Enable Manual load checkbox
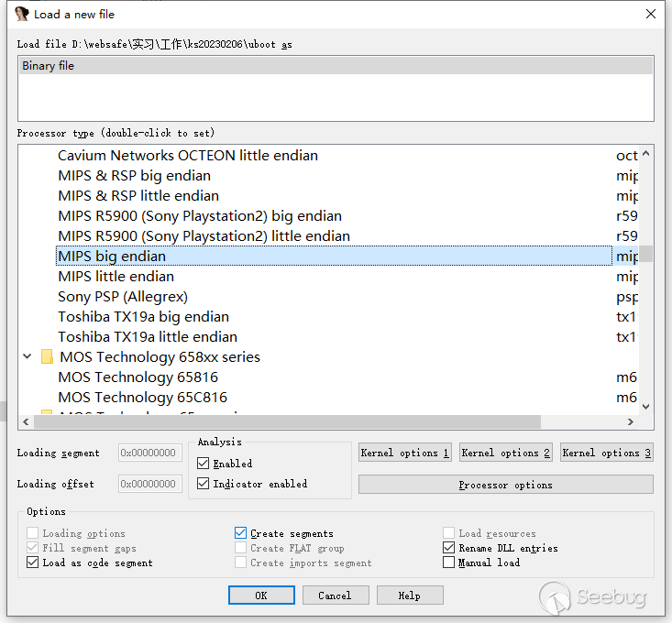Screen dimensions: 672x623 pos(448,563)
